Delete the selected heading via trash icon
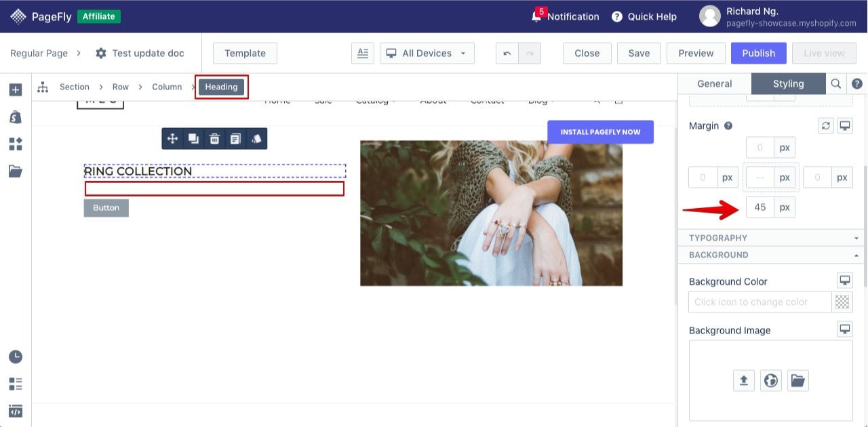Screen dimensions: 868x427 coord(214,139)
